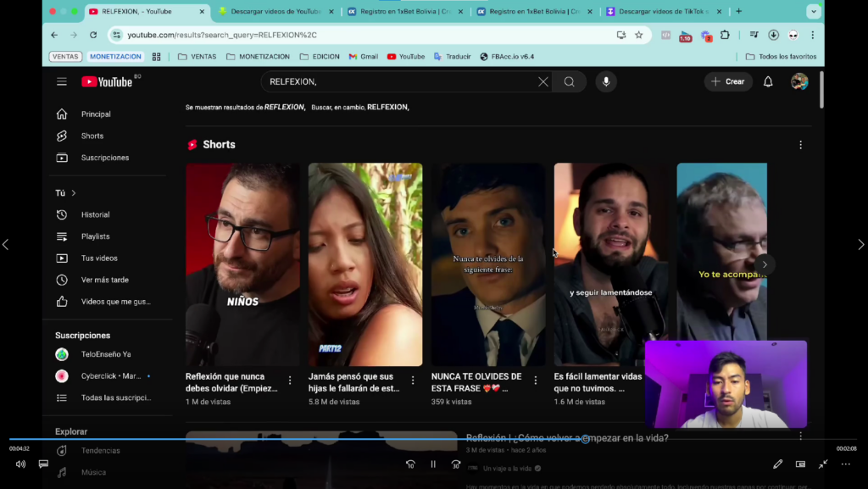Open player more options ellipsis
Viewport: 868px width, 489px height.
(x=846, y=464)
